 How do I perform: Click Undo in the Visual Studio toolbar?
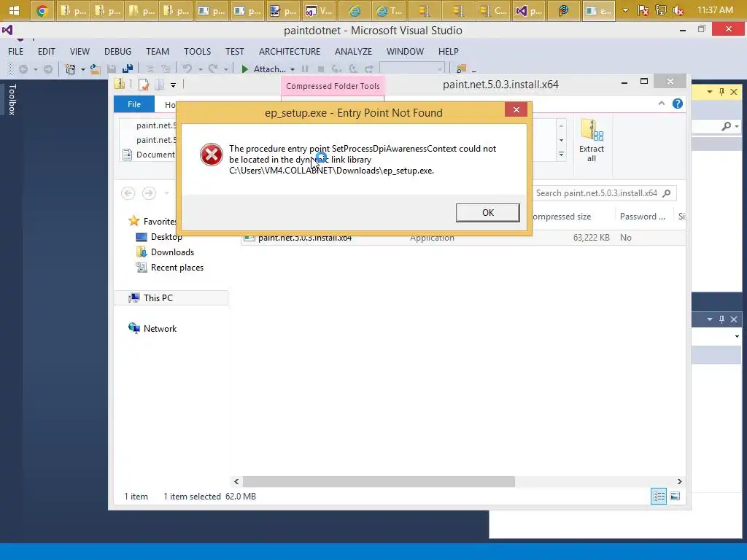[x=187, y=69]
